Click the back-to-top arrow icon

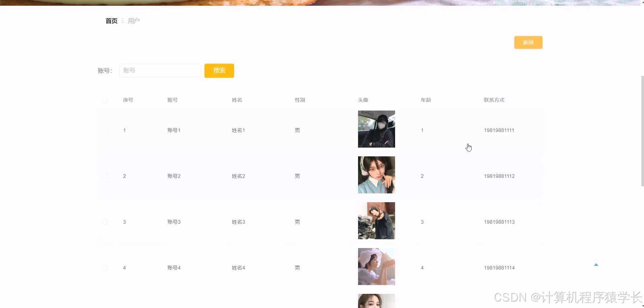[596, 265]
